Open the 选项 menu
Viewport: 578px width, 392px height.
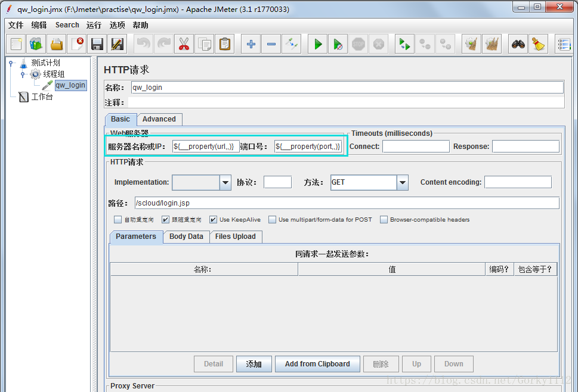[118, 25]
